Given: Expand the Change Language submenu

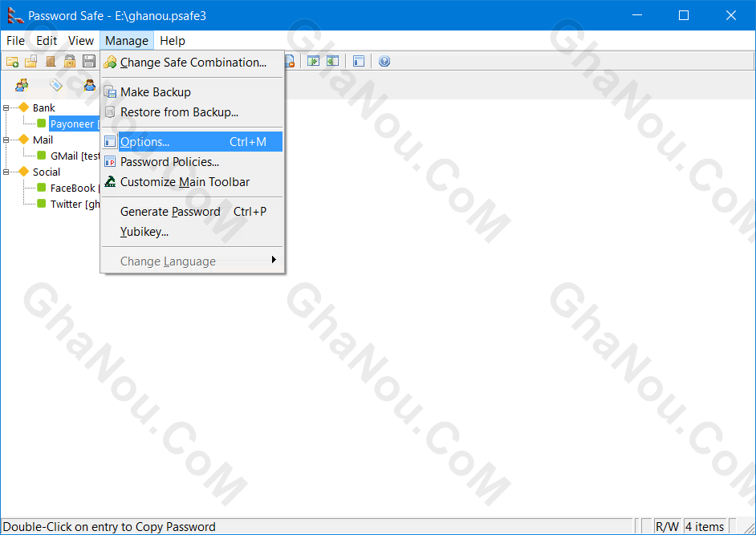Looking at the screenshot, I should (193, 261).
